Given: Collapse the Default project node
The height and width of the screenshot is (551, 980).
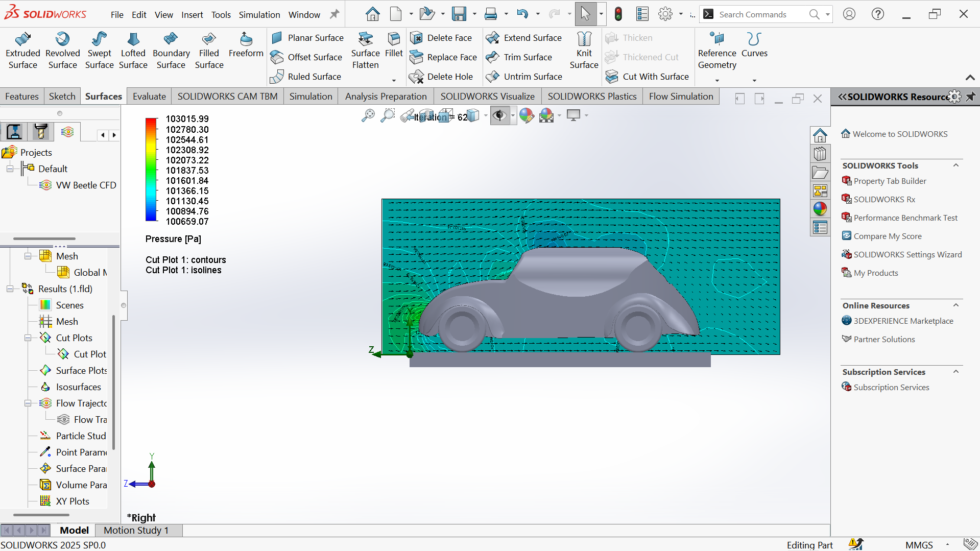Looking at the screenshot, I should tap(10, 169).
